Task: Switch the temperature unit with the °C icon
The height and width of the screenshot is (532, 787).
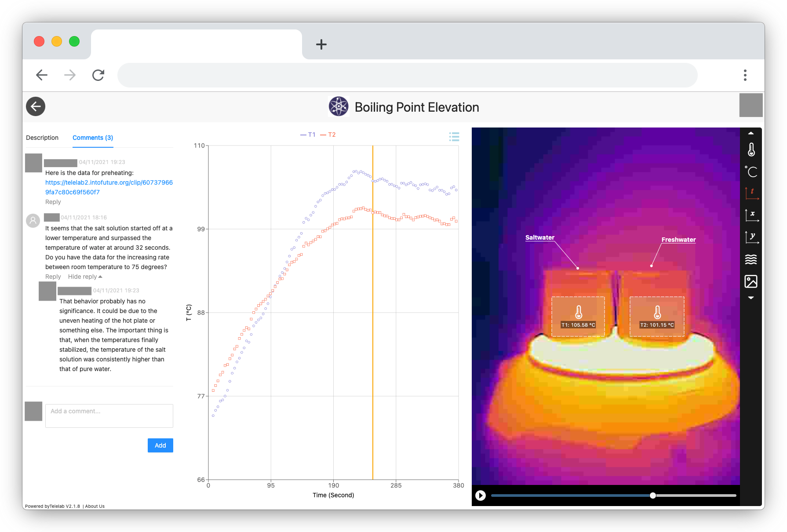Action: coord(751,171)
